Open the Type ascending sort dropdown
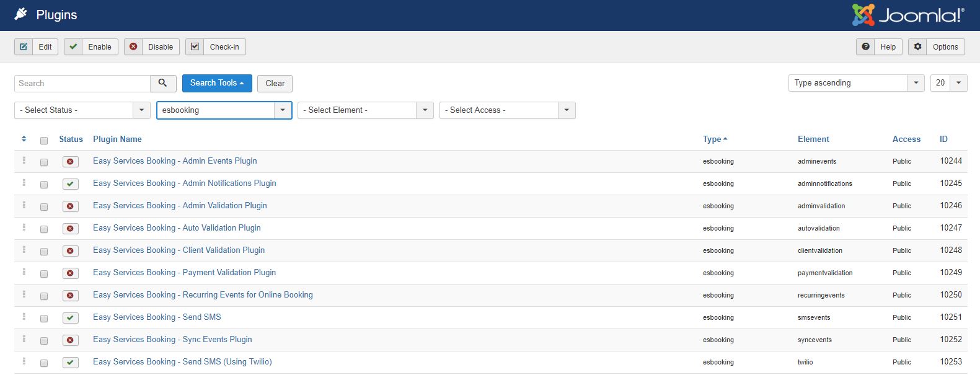980x375 pixels. click(857, 83)
